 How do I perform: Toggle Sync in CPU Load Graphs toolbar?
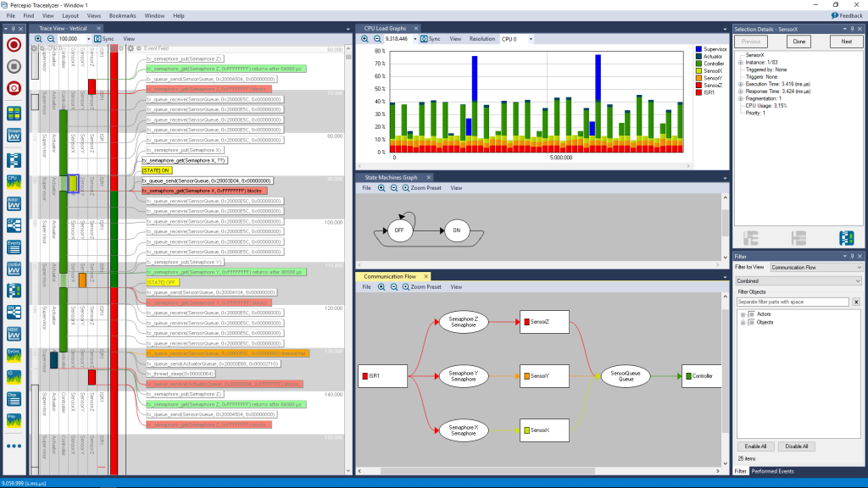click(431, 39)
